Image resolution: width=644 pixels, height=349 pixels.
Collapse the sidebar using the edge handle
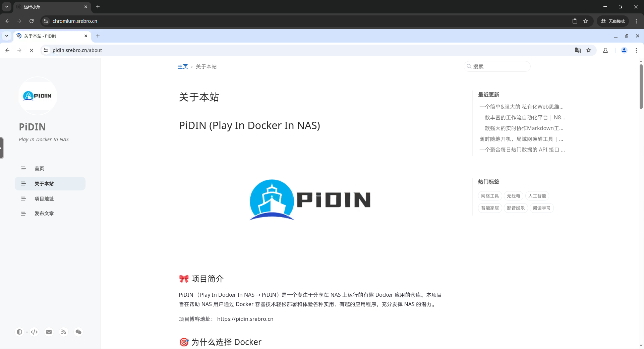(x=2, y=148)
